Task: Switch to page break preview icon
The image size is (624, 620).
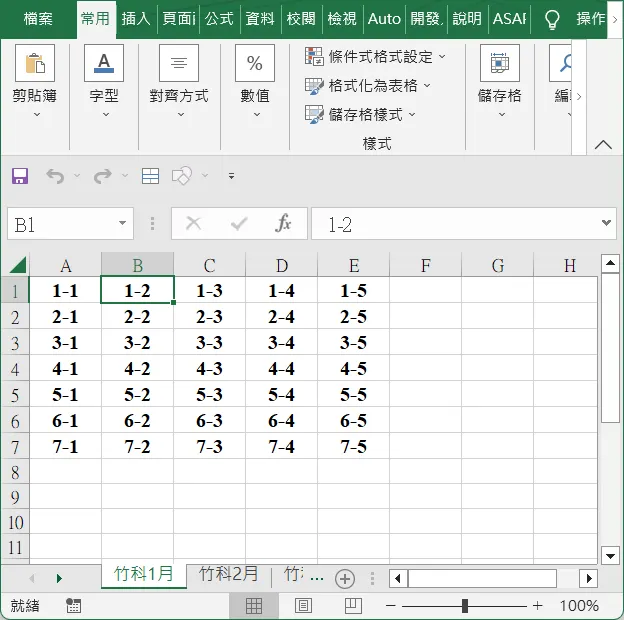Action: click(353, 606)
